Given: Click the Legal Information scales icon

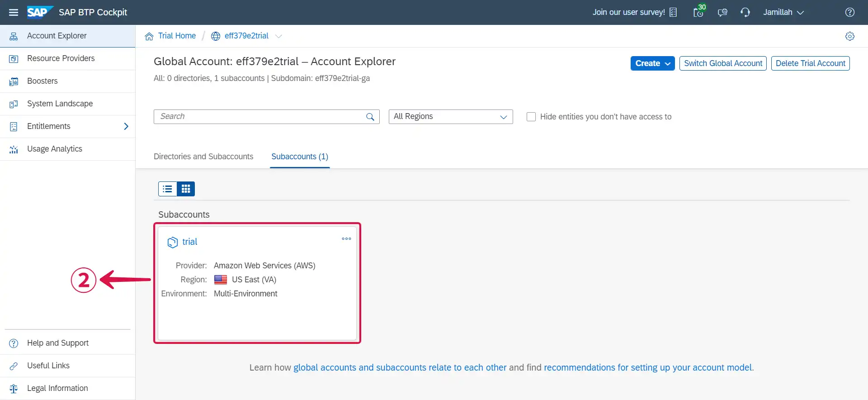Looking at the screenshot, I should pos(14,389).
